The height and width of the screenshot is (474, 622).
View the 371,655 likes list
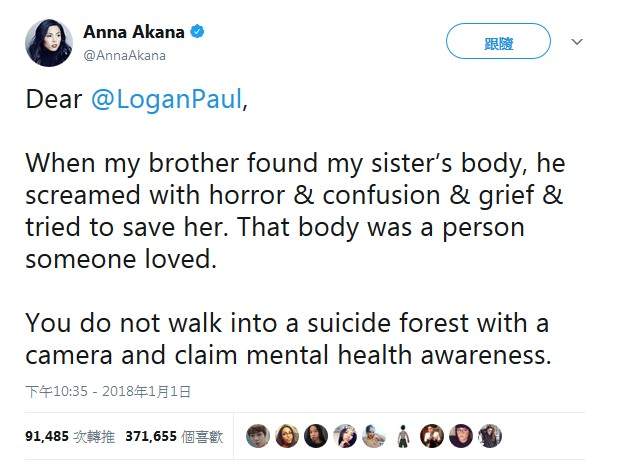[174, 437]
